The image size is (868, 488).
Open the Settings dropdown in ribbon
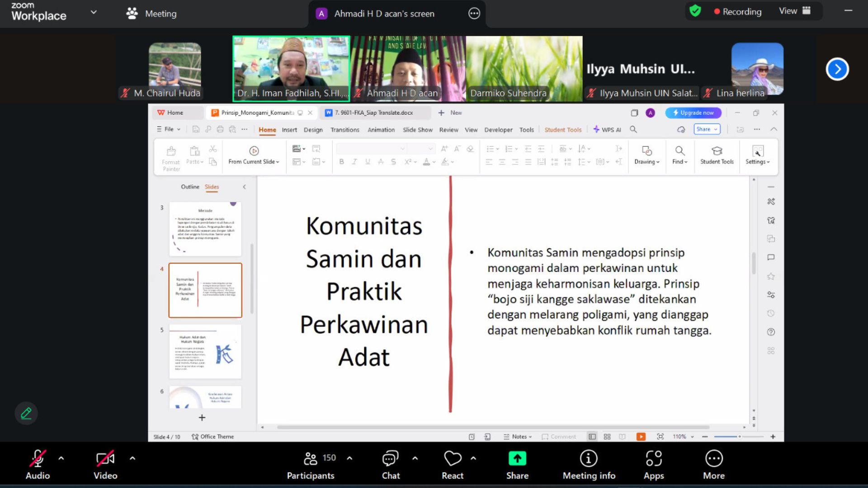[758, 155]
